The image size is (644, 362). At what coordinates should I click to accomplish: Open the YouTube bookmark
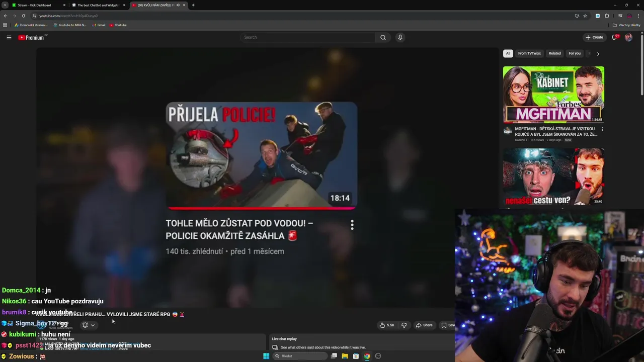coord(118,25)
